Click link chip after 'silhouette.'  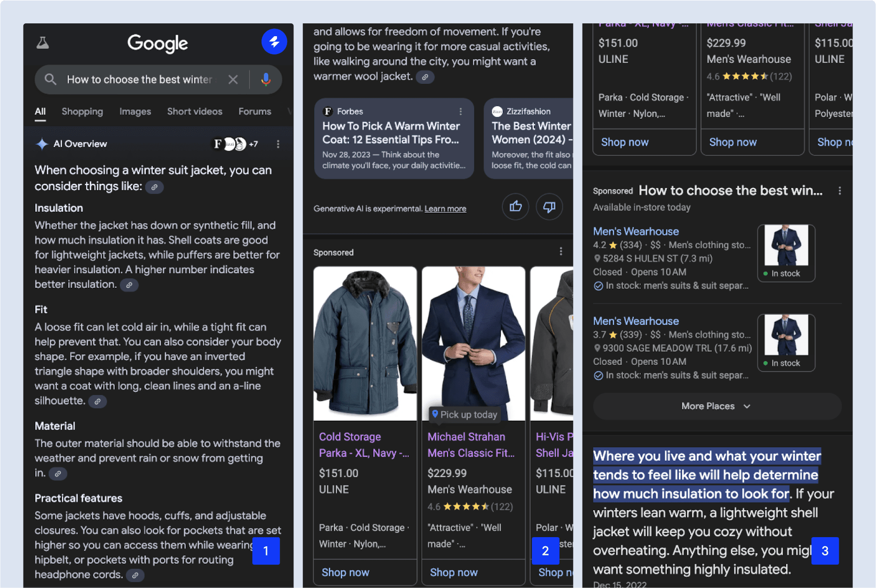tap(98, 401)
